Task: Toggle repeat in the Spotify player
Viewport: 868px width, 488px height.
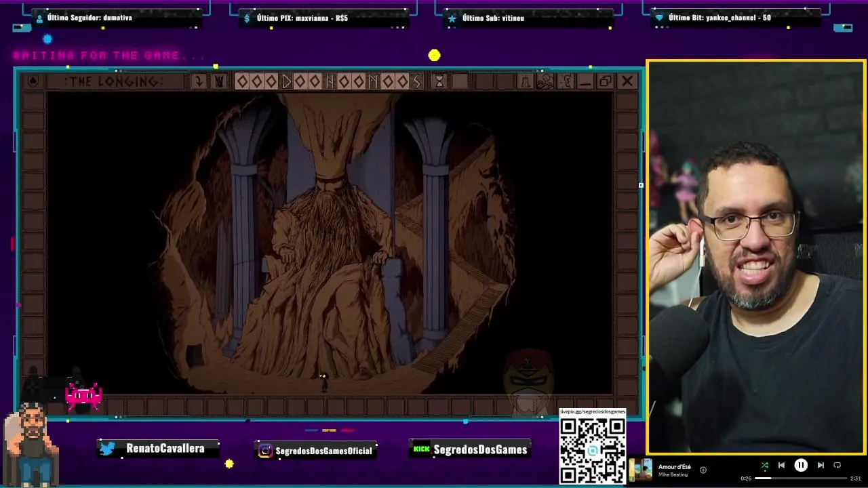Action: pos(837,465)
